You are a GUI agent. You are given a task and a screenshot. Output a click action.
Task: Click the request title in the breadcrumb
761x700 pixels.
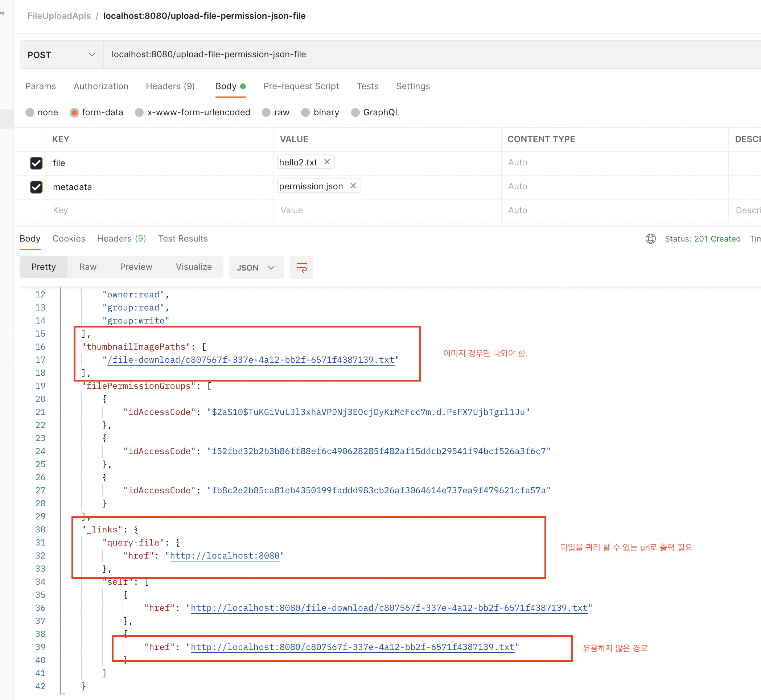tap(205, 16)
